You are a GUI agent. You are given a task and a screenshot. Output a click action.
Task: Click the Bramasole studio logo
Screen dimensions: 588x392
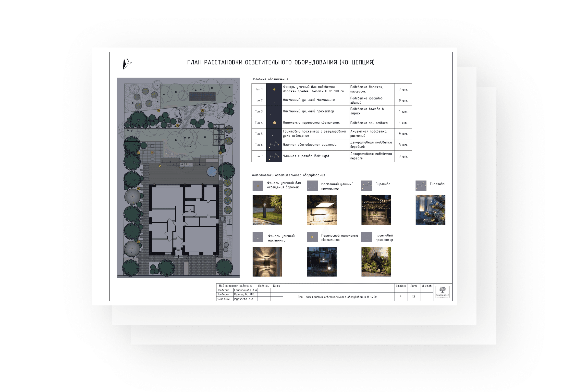pos(442,292)
